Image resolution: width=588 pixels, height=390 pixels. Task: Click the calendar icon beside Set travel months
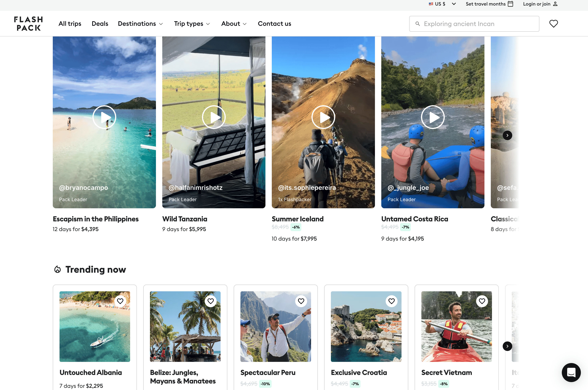pyautogui.click(x=510, y=4)
